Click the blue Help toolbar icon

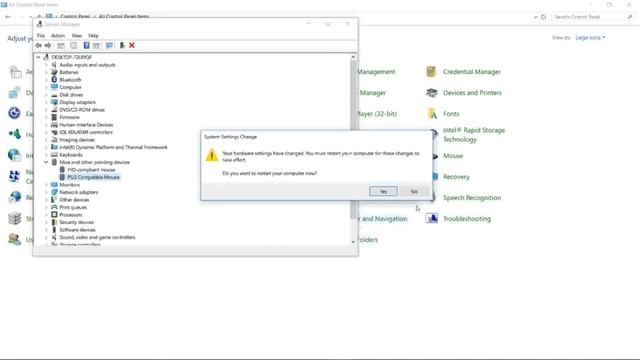[87, 45]
